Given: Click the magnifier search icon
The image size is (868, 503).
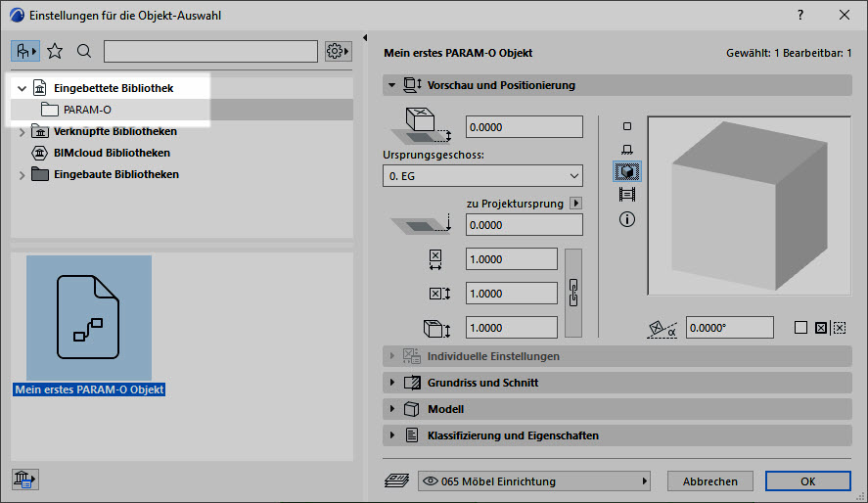Looking at the screenshot, I should 84,52.
